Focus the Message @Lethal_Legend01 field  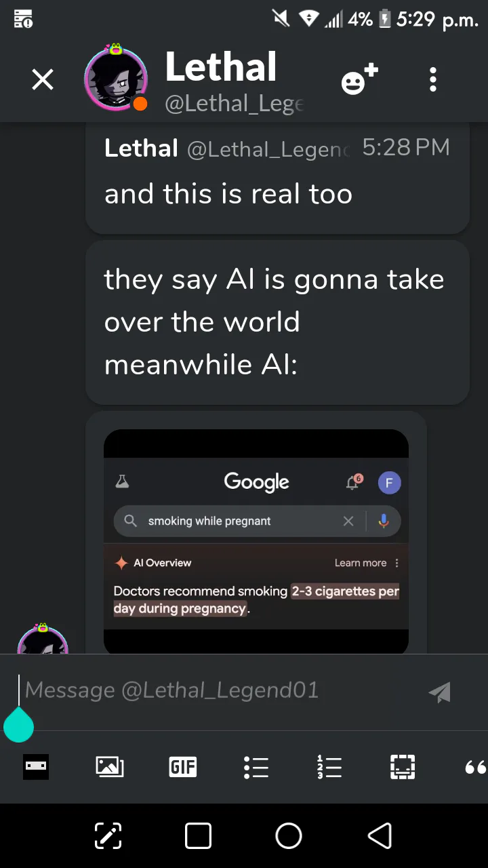[217, 690]
